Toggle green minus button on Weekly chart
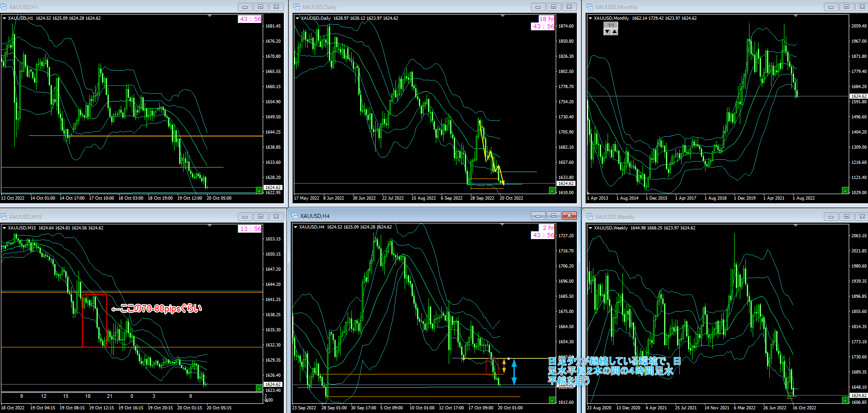 pyautogui.click(x=845, y=400)
